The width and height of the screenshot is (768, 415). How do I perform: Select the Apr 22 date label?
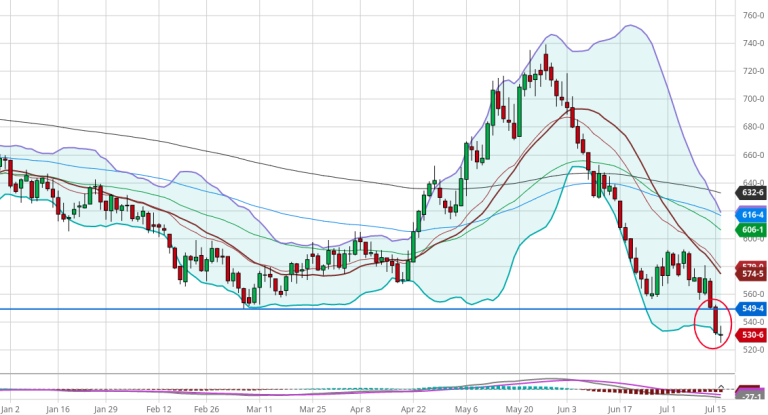point(412,409)
